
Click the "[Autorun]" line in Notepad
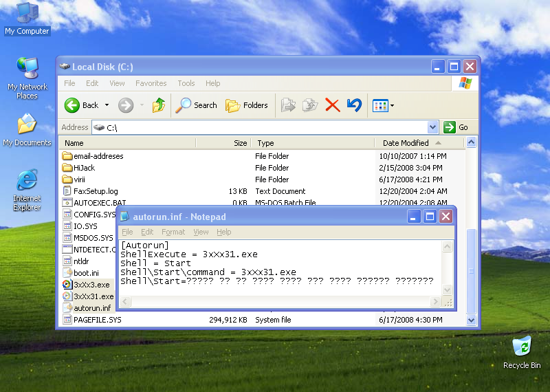click(x=144, y=245)
